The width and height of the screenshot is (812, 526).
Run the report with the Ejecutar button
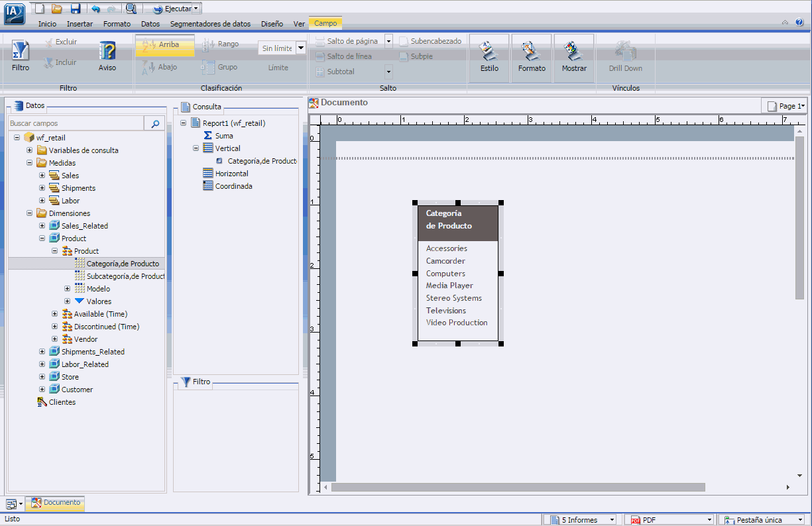pyautogui.click(x=172, y=9)
